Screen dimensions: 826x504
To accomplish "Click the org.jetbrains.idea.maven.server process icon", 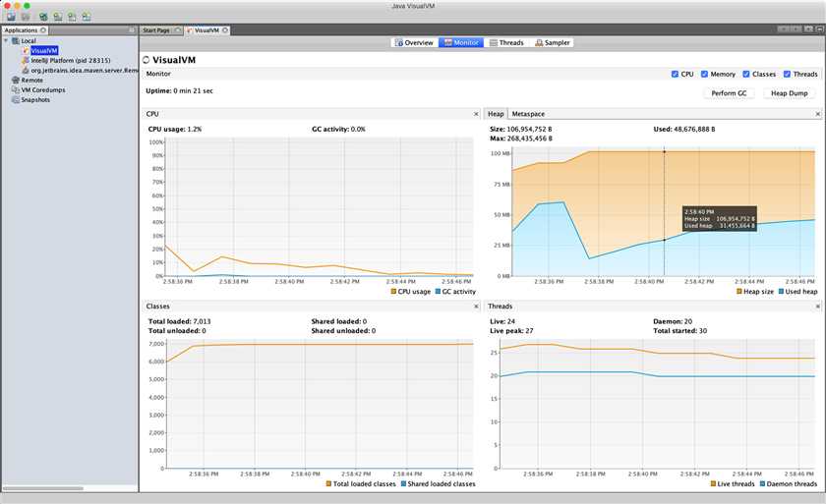I will click(x=26, y=70).
